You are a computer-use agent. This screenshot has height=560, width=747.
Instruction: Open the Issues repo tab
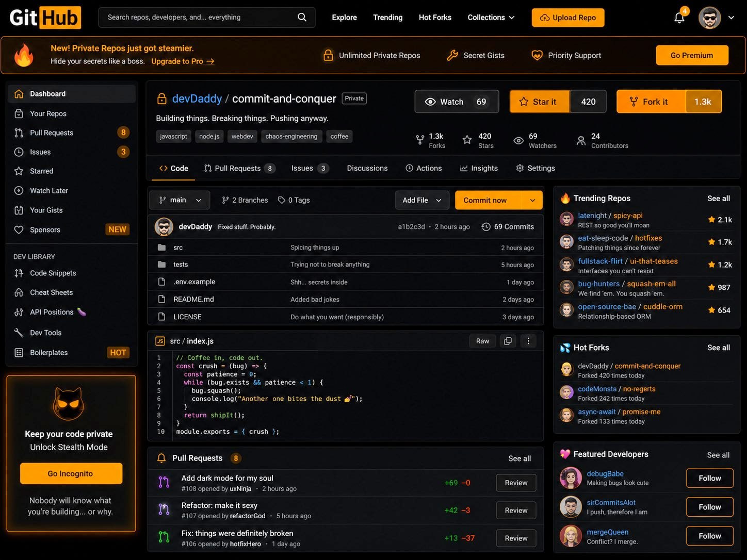tap(310, 168)
